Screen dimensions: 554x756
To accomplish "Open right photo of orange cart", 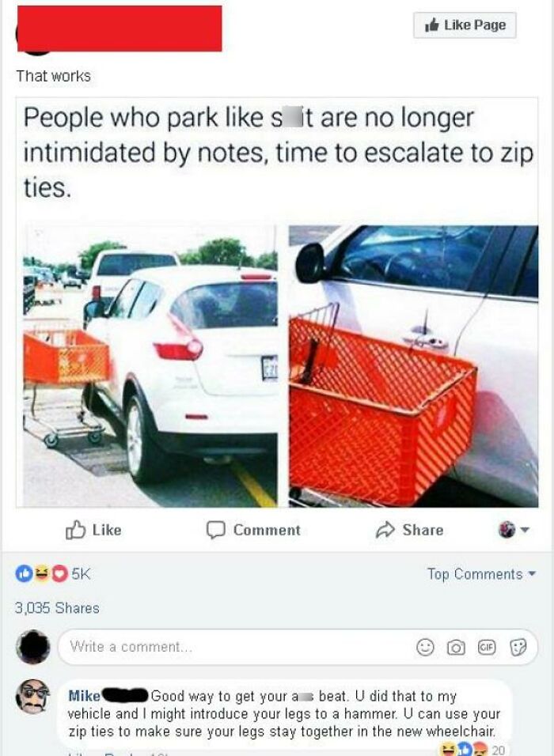I will point(414,365).
